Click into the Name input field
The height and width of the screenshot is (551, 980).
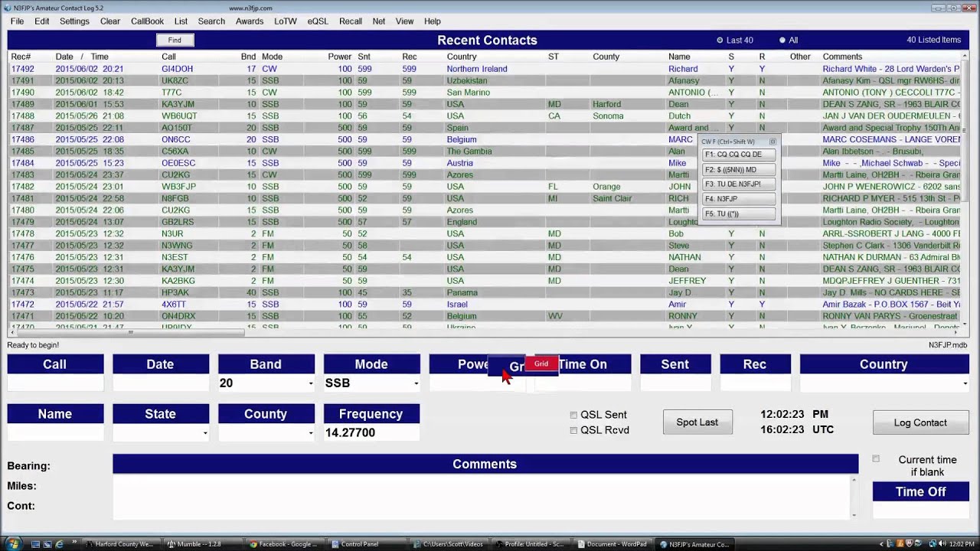[55, 433]
